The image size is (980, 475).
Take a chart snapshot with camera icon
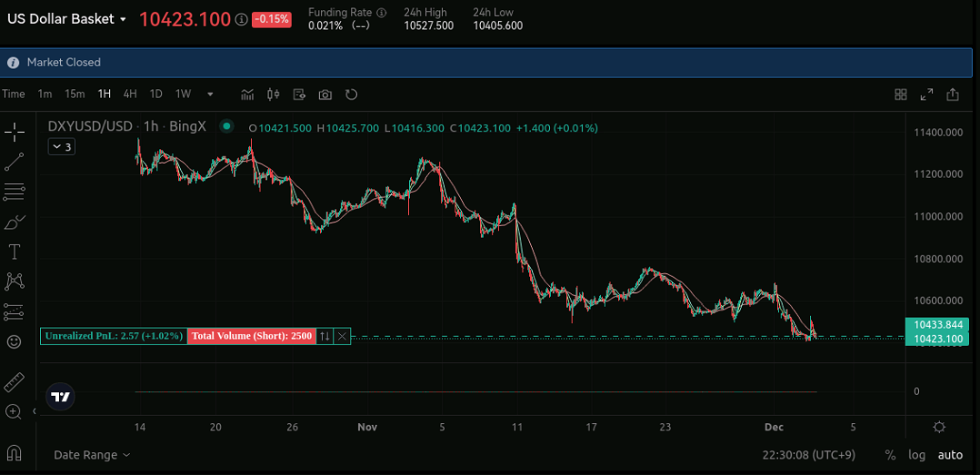point(325,94)
